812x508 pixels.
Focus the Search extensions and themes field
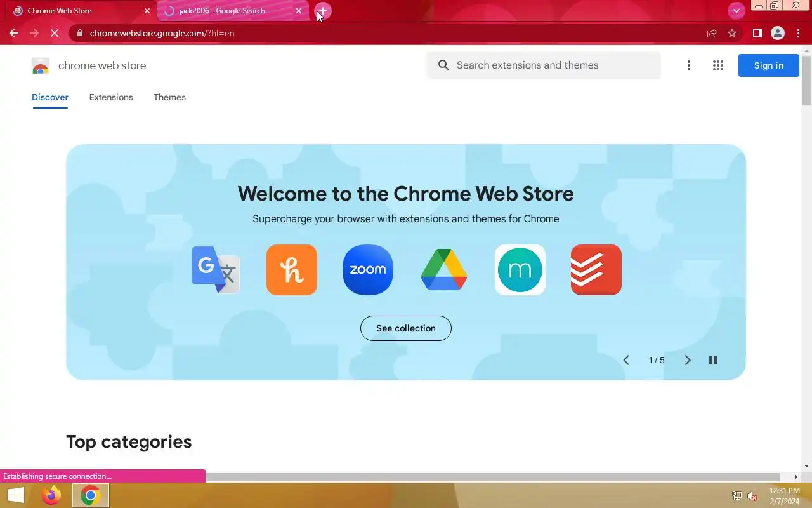(544, 65)
